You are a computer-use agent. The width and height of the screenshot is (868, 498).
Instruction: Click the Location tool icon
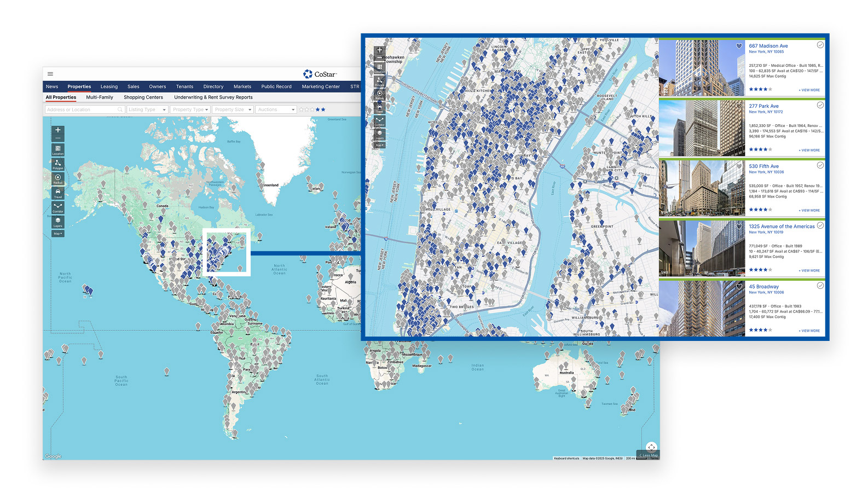[58, 149]
